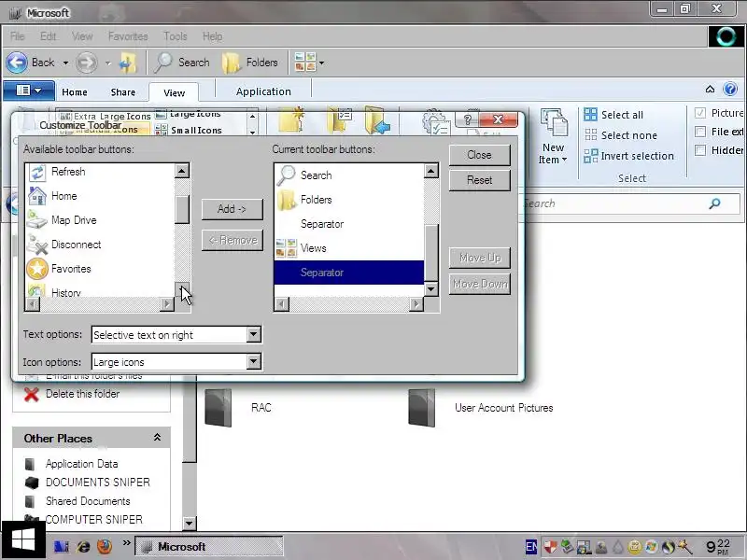The width and height of the screenshot is (747, 560).
Task: Click available buttons horizontal scroll-right arrow
Action: point(167,304)
